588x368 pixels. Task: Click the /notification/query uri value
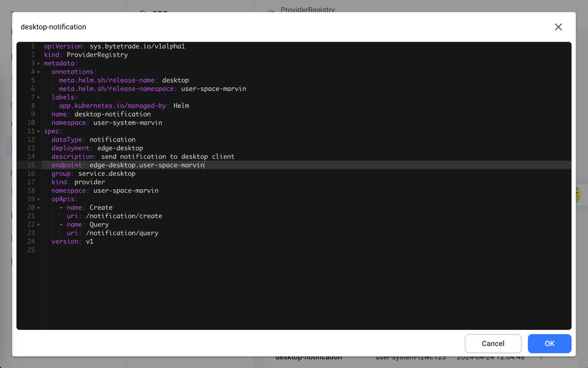(122, 233)
